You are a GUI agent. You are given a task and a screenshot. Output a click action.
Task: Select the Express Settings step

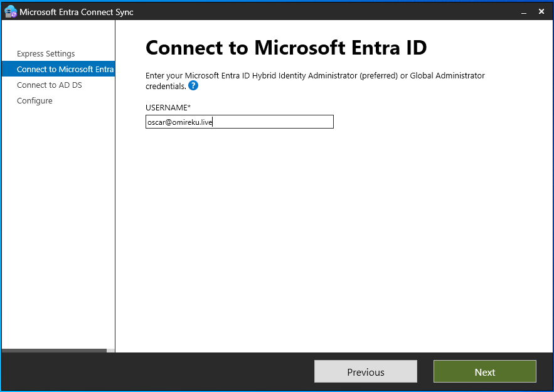[46, 54]
